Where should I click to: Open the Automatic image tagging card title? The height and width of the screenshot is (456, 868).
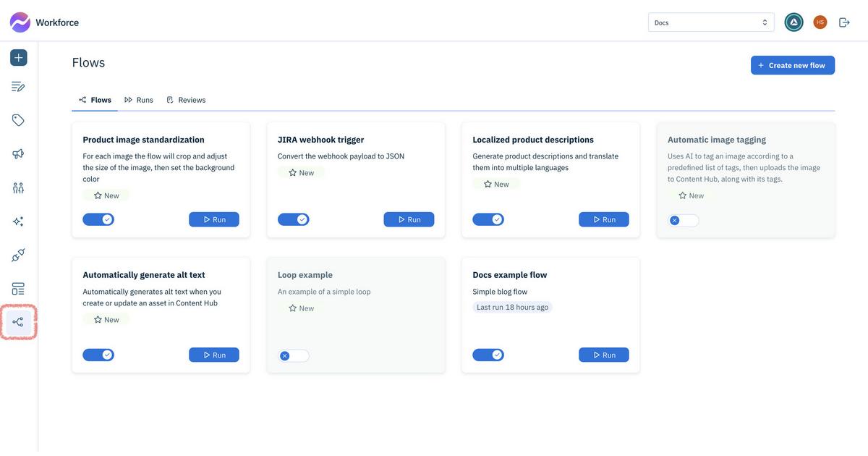[717, 140]
